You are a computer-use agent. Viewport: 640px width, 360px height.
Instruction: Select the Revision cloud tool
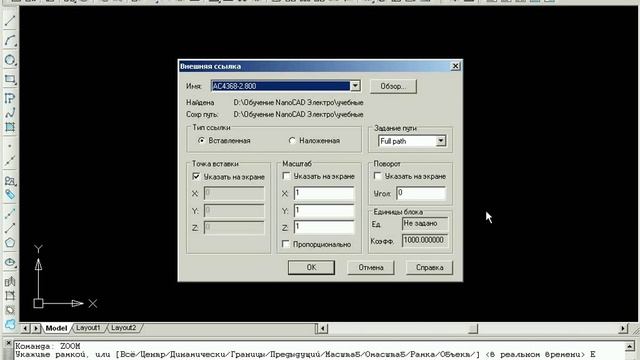point(10,324)
